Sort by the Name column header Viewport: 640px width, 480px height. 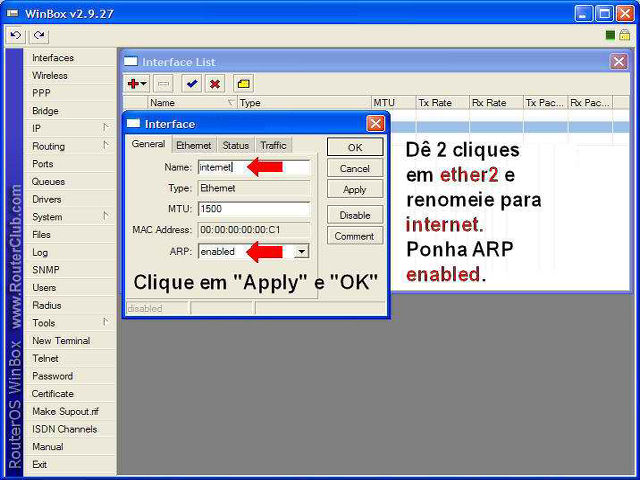[192, 102]
